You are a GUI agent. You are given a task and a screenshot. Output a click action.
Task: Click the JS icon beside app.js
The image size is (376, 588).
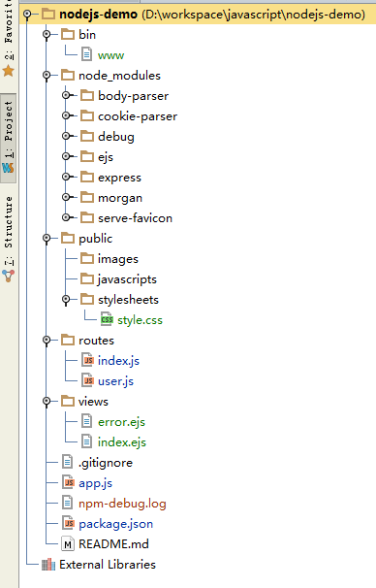click(68, 482)
